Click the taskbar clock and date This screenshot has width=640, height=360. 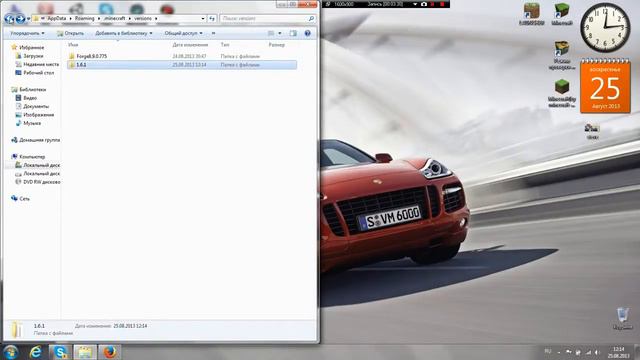(x=618, y=352)
